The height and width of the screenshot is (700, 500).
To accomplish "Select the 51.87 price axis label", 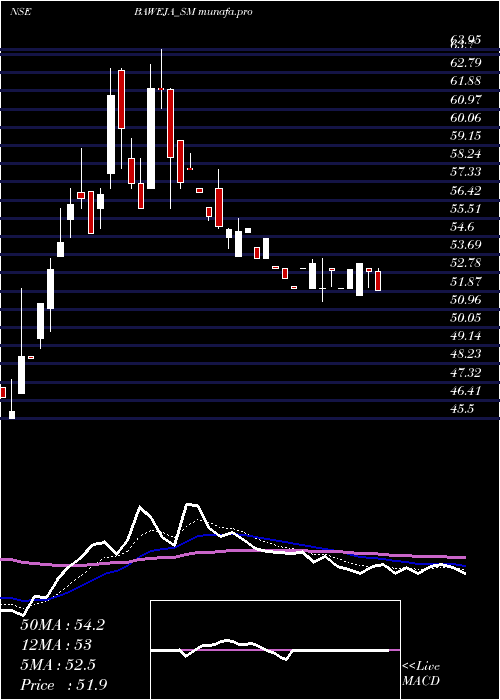I will tap(466, 282).
